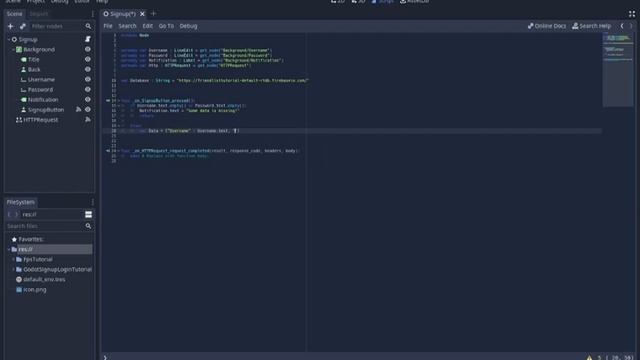Collapse the res:// folder tree
This screenshot has height=360, width=640.
pos(9,249)
